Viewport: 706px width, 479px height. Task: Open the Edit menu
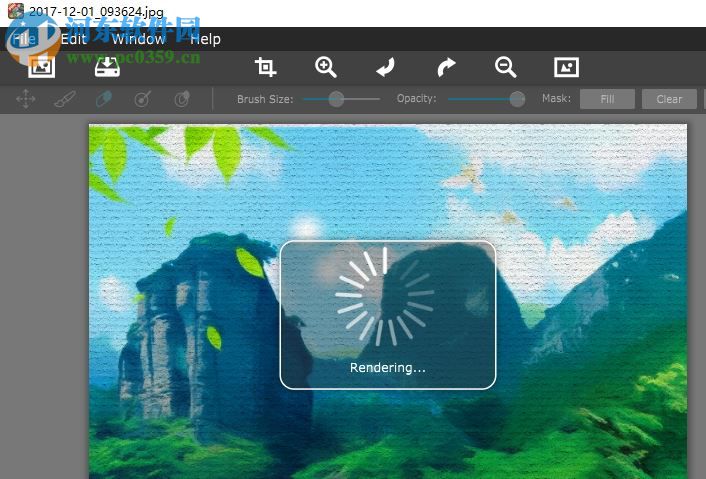coord(73,39)
